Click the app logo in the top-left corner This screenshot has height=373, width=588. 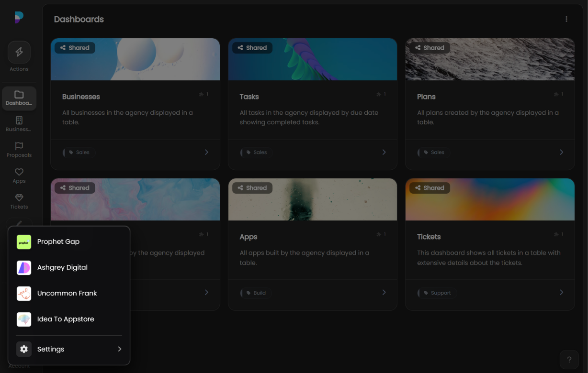[x=18, y=17]
